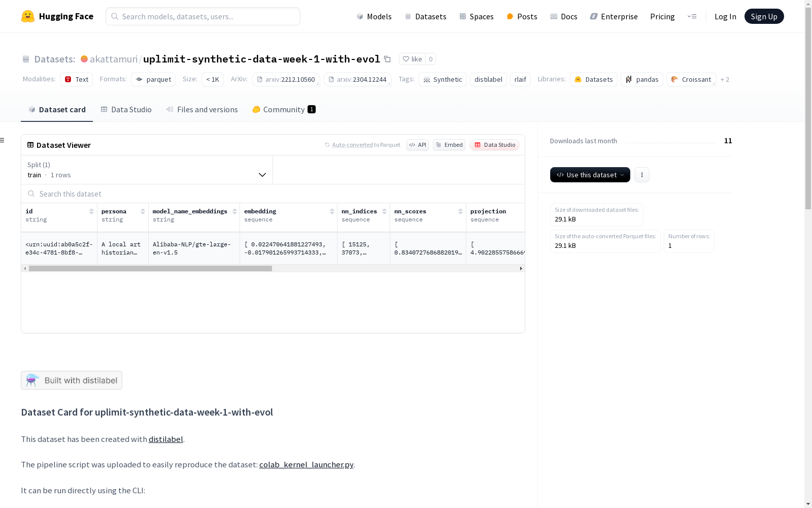Click right arrow of table horizontal scrollbar
Screen dimensions: 812x508
[x=521, y=268]
